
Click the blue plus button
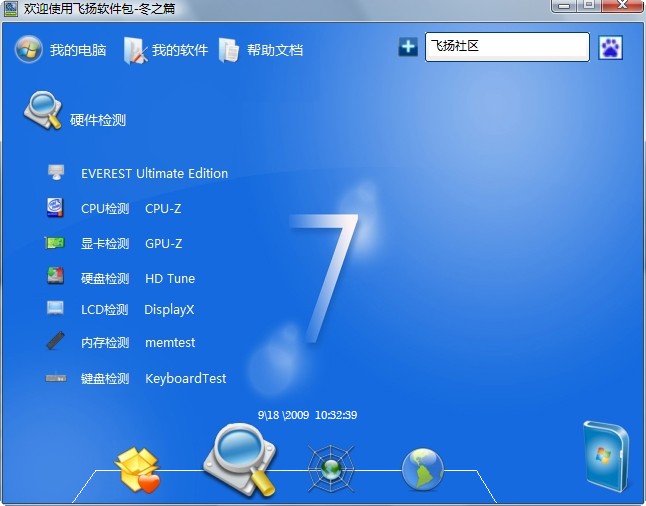[x=408, y=47]
